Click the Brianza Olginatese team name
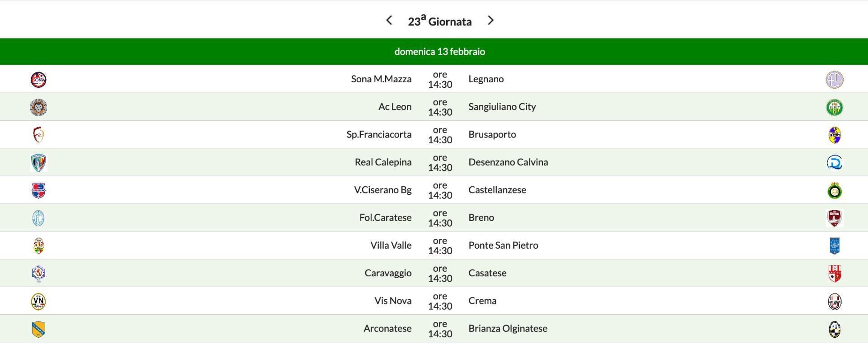The width and height of the screenshot is (868, 345). pos(508,328)
